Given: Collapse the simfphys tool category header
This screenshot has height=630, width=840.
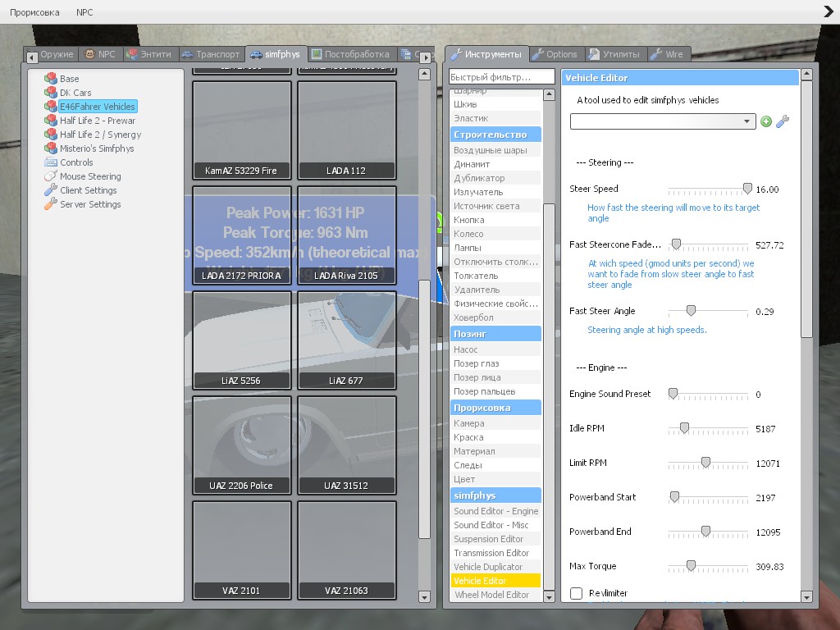Looking at the screenshot, I should [495, 495].
